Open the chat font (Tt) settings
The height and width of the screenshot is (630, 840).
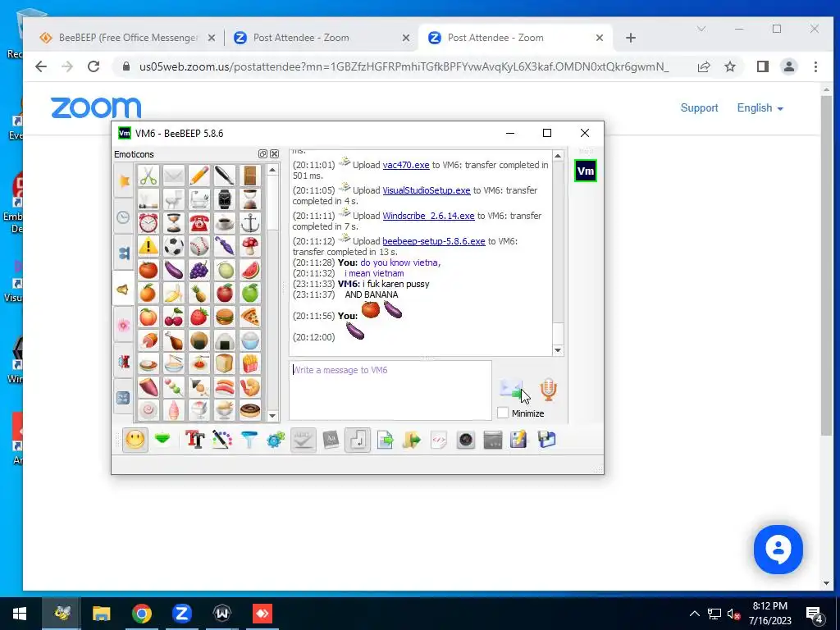point(195,441)
